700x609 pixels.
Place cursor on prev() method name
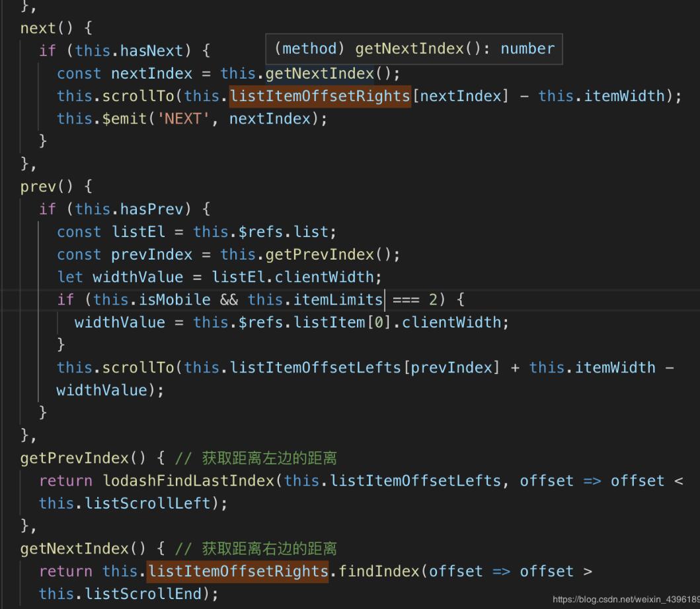click(38, 186)
